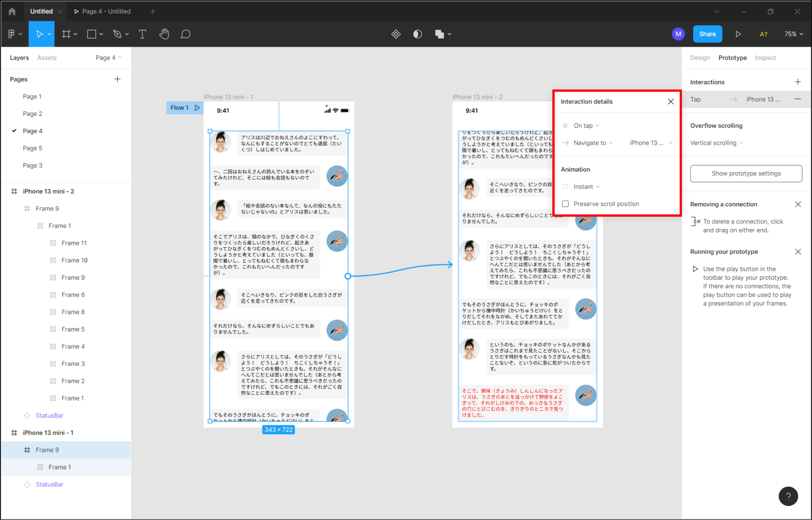Close the Interaction details panel

click(671, 102)
